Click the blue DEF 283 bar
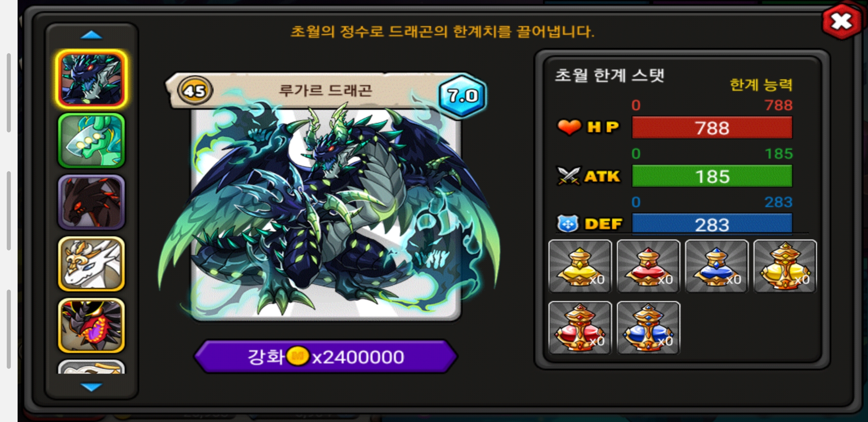868x422 pixels. (x=712, y=224)
